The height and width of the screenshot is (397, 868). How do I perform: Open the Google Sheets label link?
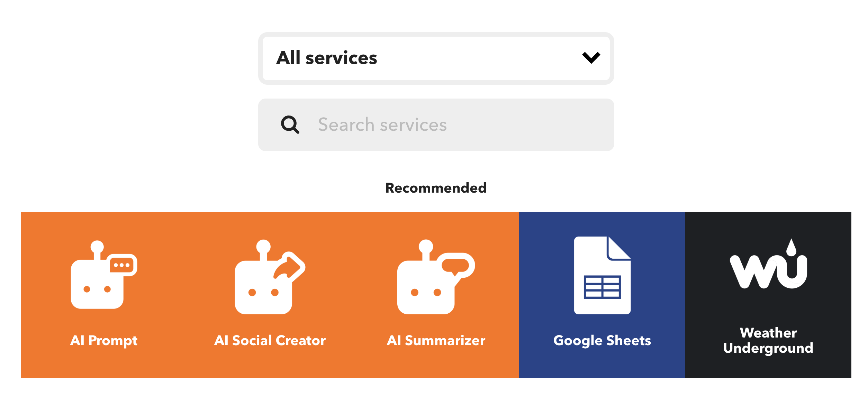602,341
